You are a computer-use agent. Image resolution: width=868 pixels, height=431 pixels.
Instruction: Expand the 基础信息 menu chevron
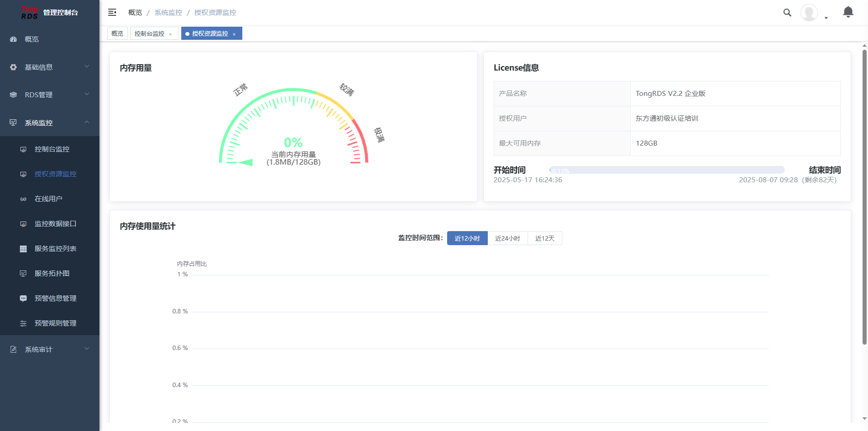click(x=87, y=67)
